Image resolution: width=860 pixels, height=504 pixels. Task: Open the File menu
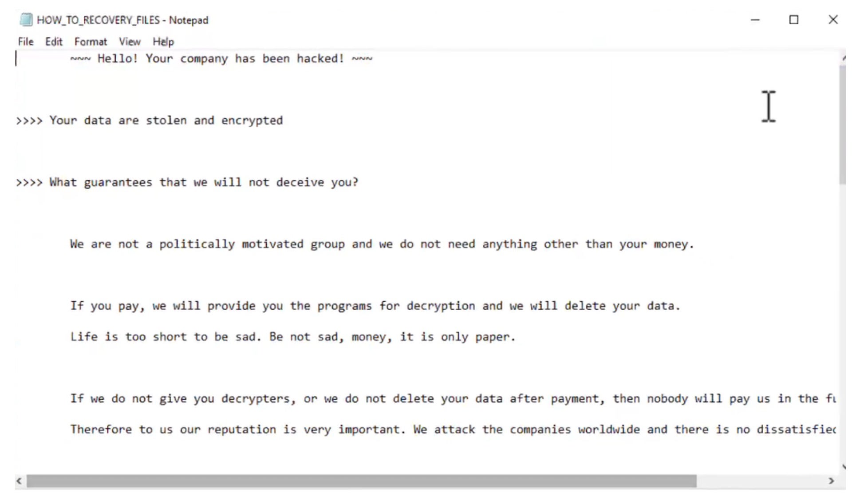click(x=26, y=42)
